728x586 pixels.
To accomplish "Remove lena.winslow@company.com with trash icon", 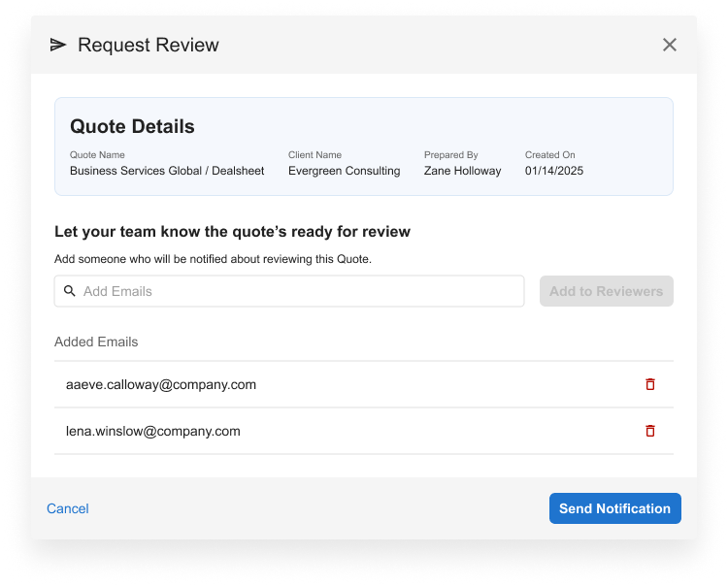I will [650, 431].
